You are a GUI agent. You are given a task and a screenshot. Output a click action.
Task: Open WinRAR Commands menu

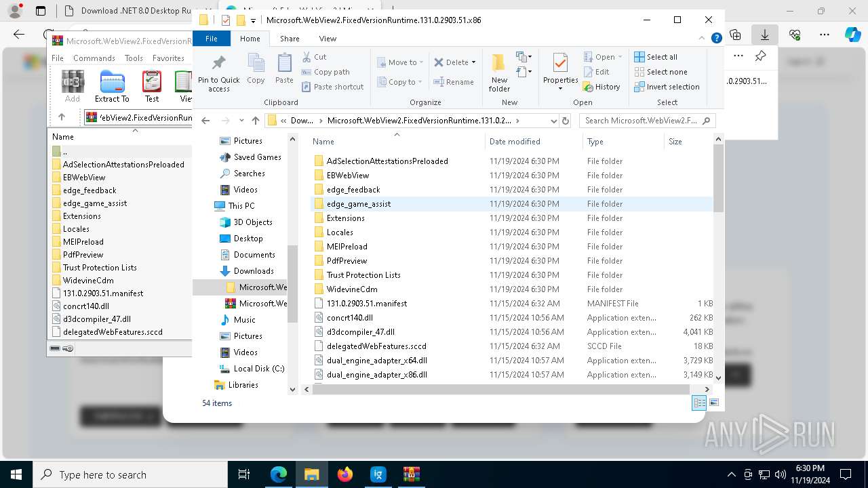pos(94,58)
